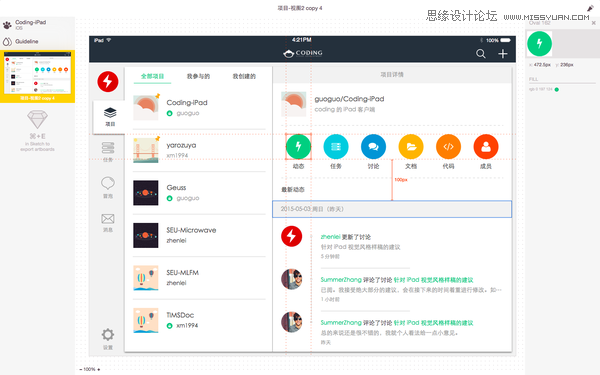600x375 pixels.
Task: Open the Settings gear in sidebar
Action: click(x=108, y=334)
